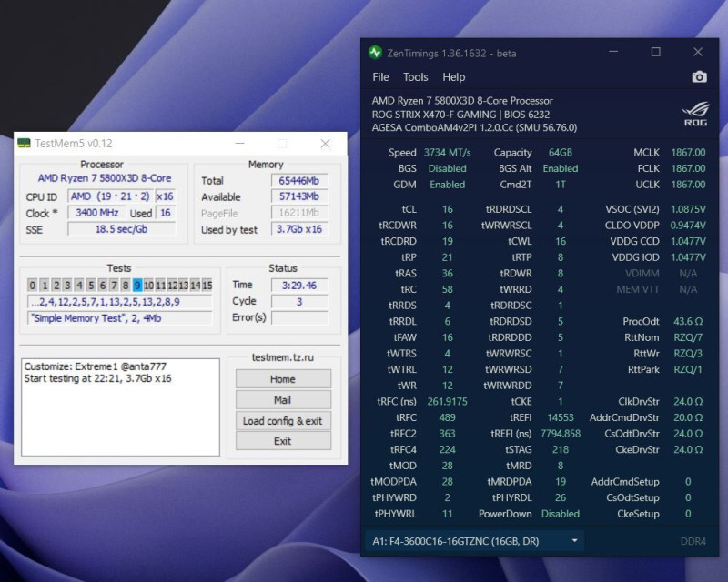Click the UCLK value 1867.00
Viewport: 728px width, 582px height.
click(688, 185)
